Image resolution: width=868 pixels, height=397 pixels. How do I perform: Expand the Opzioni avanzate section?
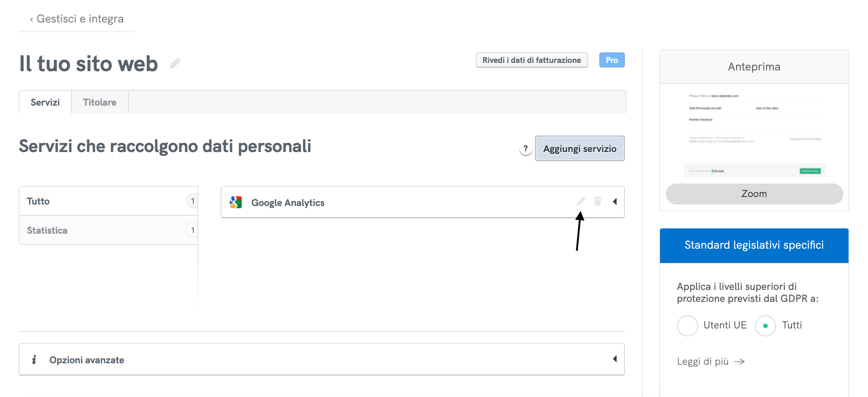click(615, 359)
